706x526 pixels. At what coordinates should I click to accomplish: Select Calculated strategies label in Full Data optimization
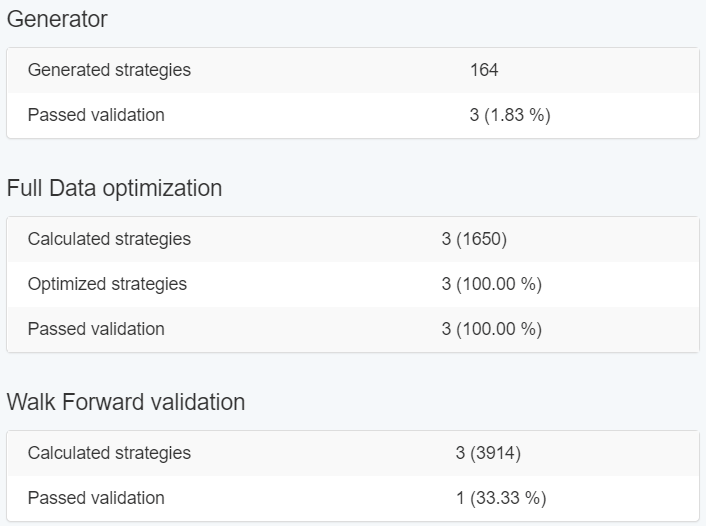109,239
